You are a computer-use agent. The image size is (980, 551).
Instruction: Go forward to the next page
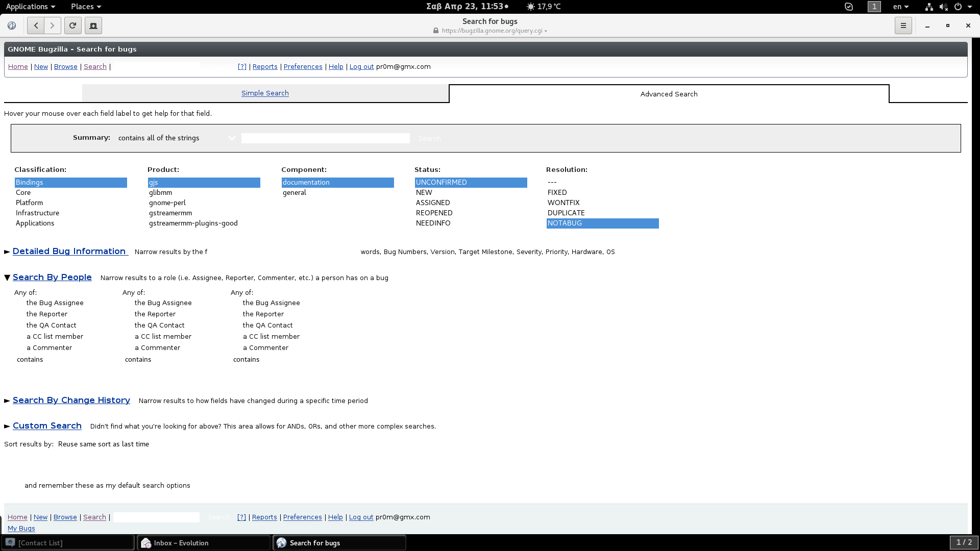click(52, 26)
